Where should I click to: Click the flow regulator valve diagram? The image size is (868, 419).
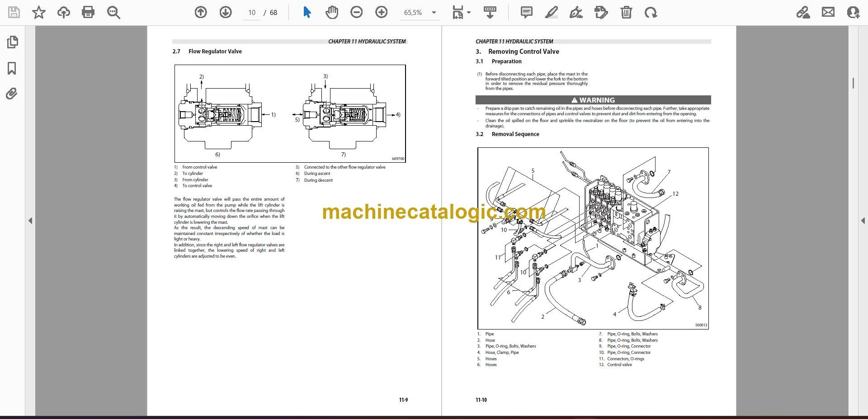290,113
